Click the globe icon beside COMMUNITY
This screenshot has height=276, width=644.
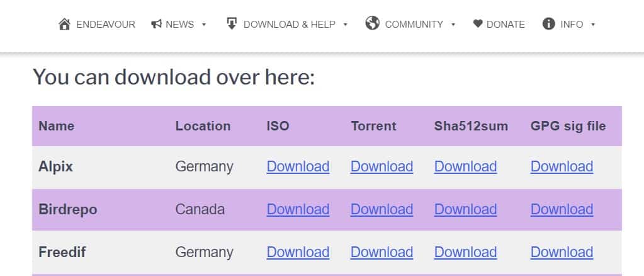(372, 23)
